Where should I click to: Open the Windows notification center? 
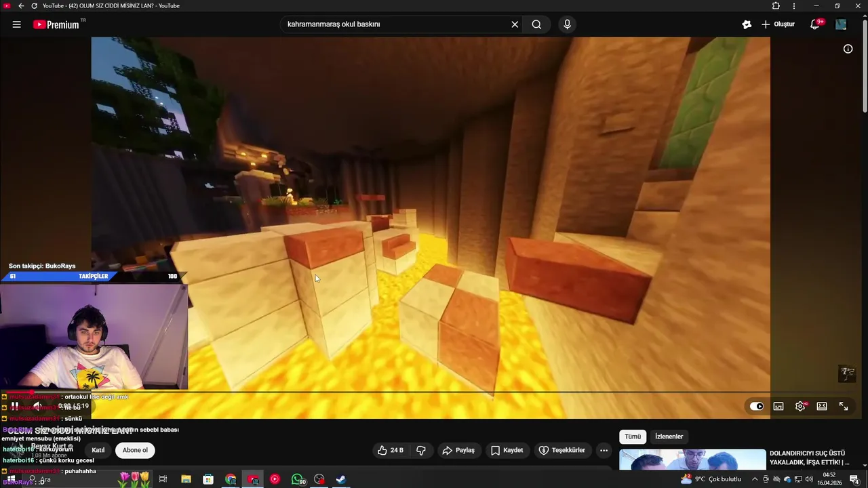click(x=854, y=479)
